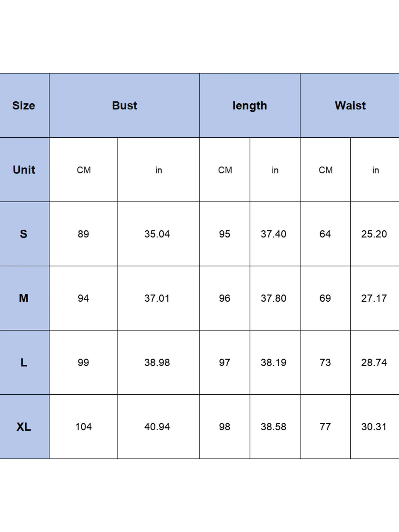Select the 35.04 inch bust cell
The height and width of the screenshot is (532, 399).
click(159, 234)
